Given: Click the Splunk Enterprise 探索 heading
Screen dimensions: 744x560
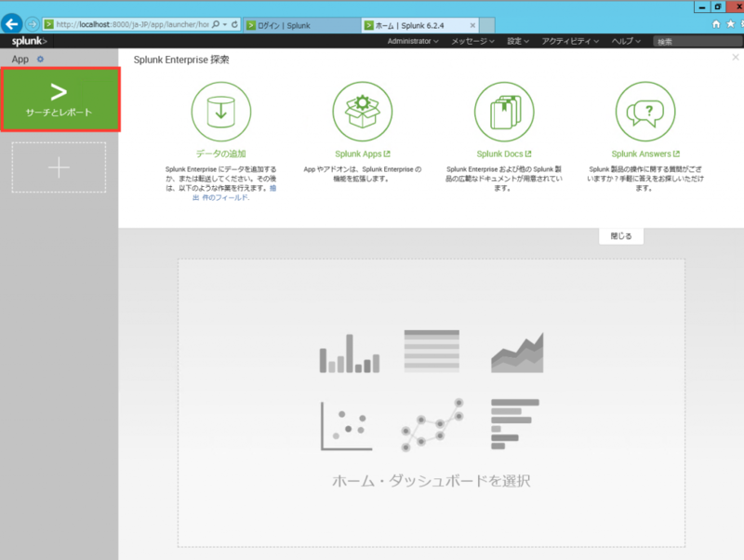Looking at the screenshot, I should (x=181, y=60).
